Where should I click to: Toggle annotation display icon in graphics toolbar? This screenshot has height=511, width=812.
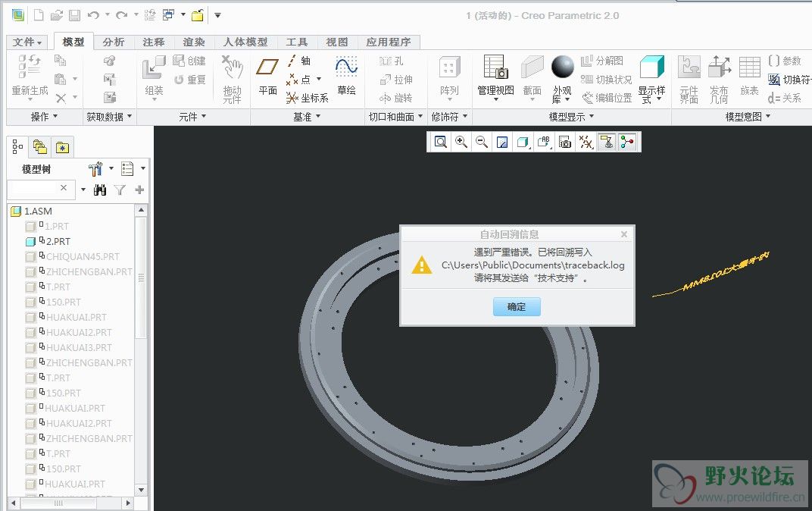tap(607, 142)
